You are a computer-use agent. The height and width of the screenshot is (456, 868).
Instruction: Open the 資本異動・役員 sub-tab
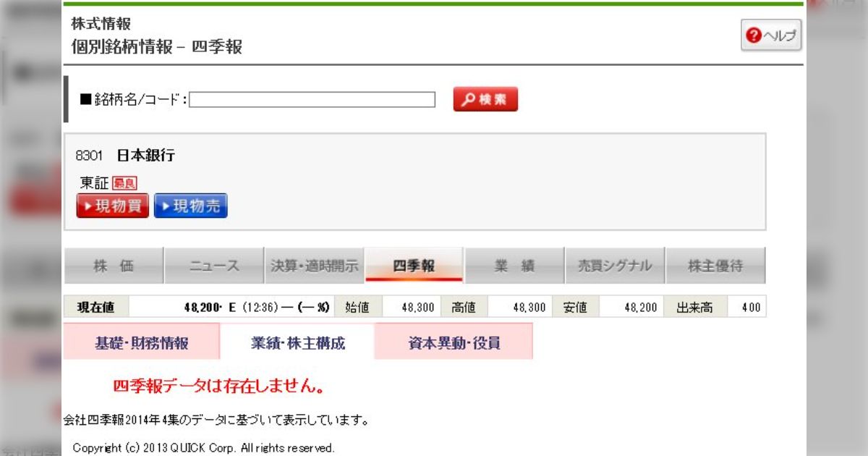tap(454, 343)
